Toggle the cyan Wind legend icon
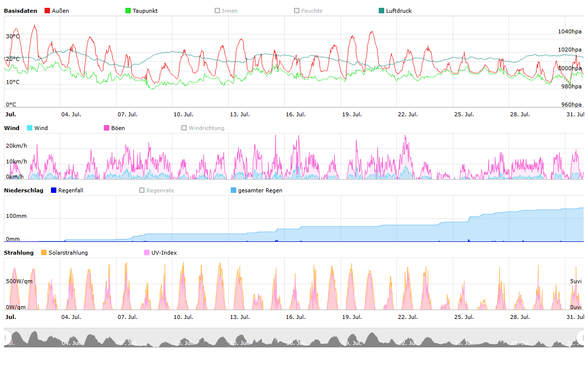The height and width of the screenshot is (368, 588). [30, 128]
